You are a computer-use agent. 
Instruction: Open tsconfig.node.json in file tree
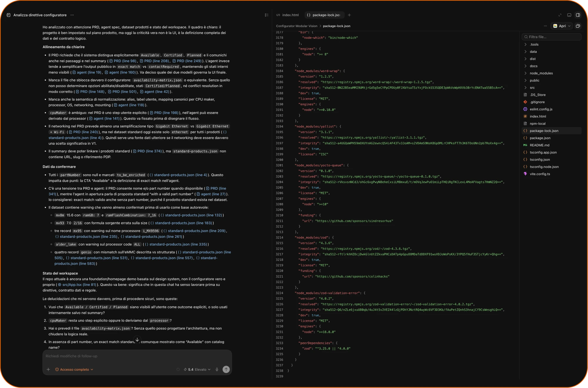pyautogui.click(x=552, y=167)
